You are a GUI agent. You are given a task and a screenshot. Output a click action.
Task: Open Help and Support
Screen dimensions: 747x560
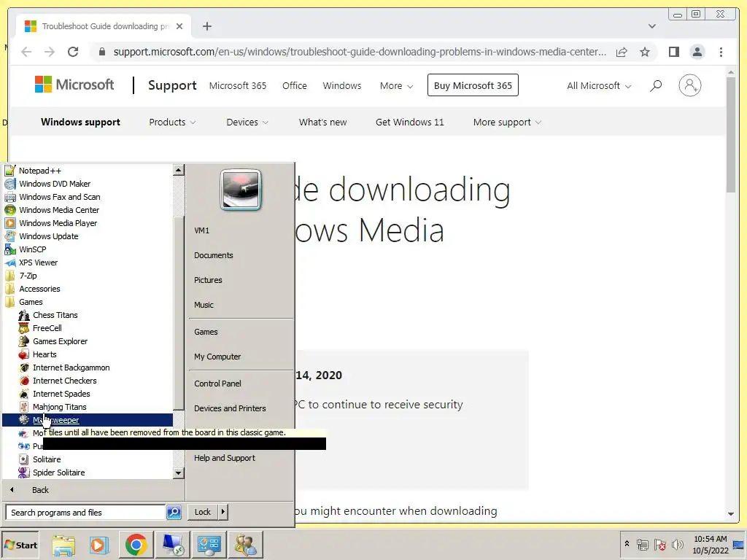tap(225, 458)
